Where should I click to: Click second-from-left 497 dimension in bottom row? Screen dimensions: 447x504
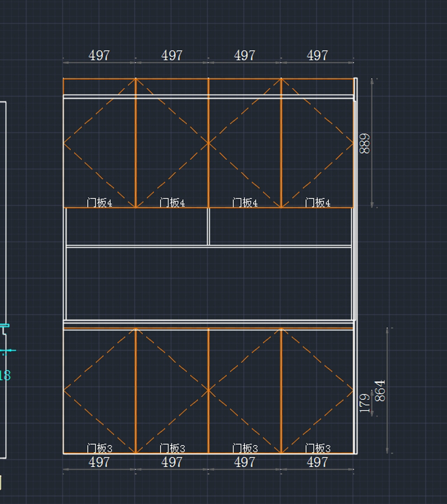click(172, 462)
